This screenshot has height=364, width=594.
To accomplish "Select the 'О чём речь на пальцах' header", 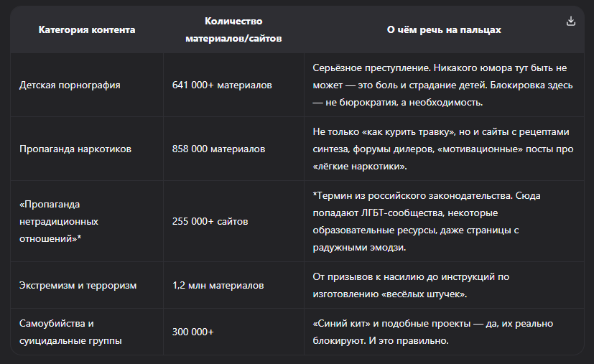I will (444, 30).
